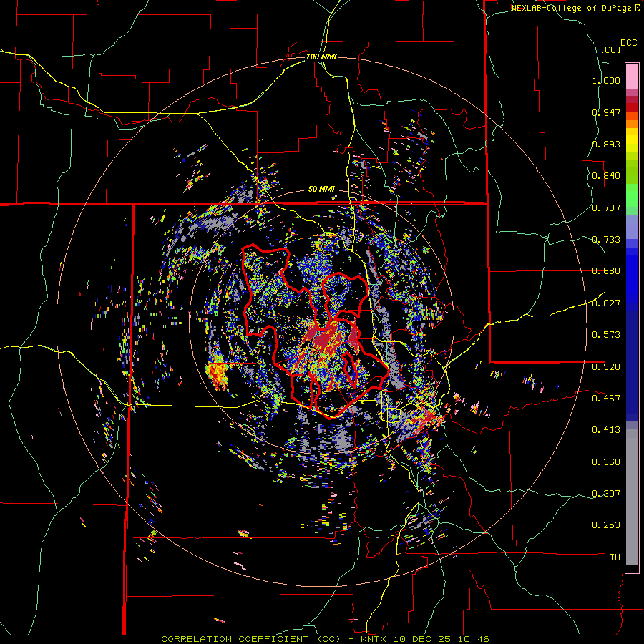Click the 0.413 legend value
Screen dimensions: 644x644
(606, 430)
